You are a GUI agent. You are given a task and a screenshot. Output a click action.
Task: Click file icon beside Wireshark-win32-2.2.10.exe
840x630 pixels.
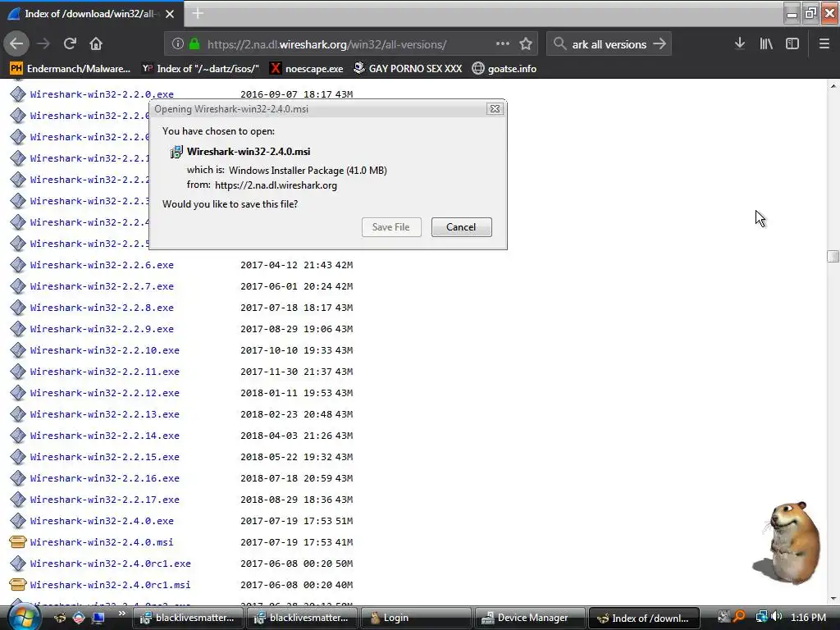click(18, 349)
